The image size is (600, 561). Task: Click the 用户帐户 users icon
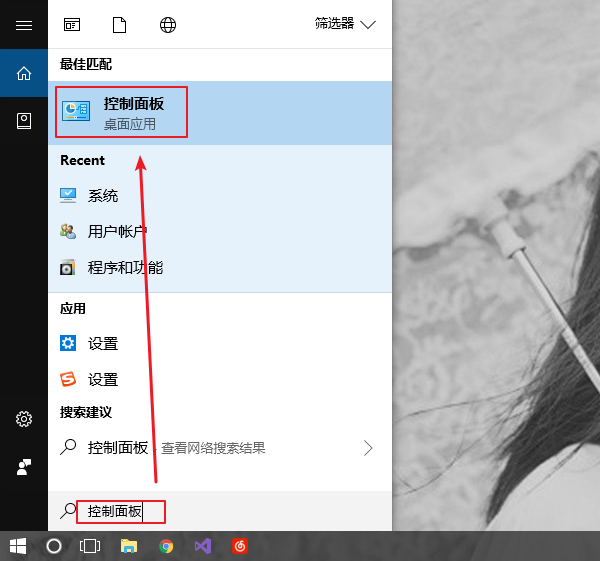68,232
